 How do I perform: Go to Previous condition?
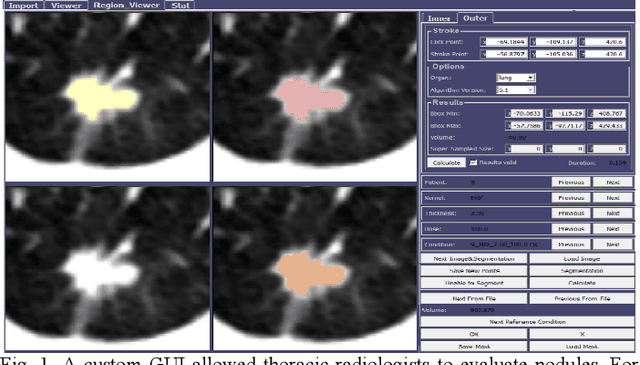(571, 244)
